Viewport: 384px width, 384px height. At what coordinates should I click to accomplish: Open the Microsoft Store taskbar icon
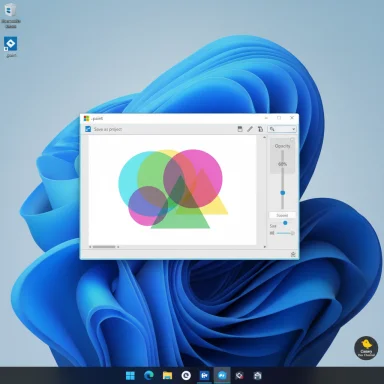coord(257,376)
